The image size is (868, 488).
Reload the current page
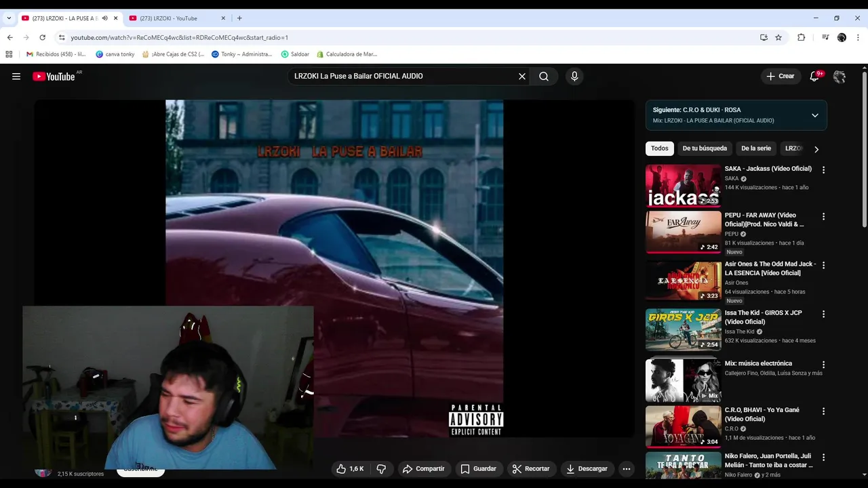coord(42,37)
